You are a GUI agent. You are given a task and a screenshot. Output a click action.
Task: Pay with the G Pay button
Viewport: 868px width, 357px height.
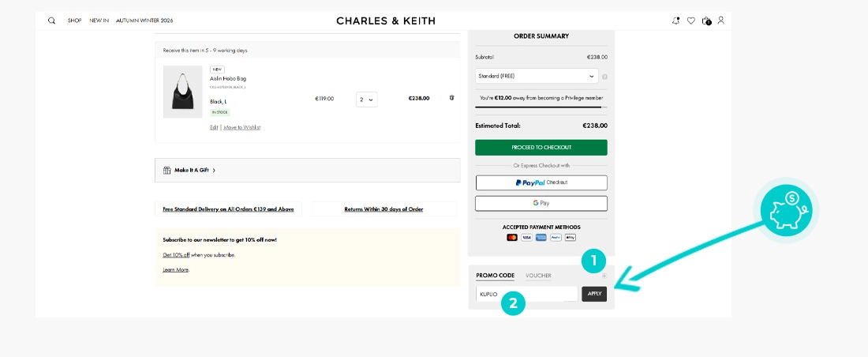coord(541,204)
